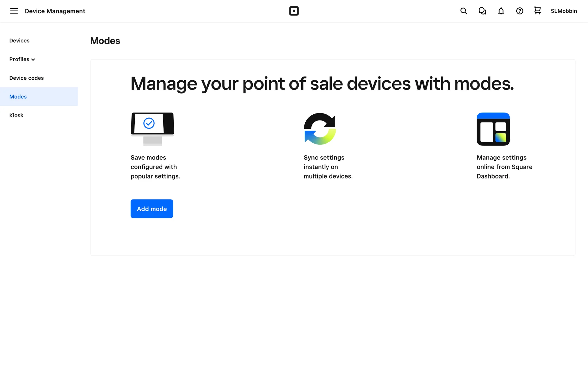Go to Devices in sidebar
The image size is (588, 368).
pyautogui.click(x=19, y=40)
